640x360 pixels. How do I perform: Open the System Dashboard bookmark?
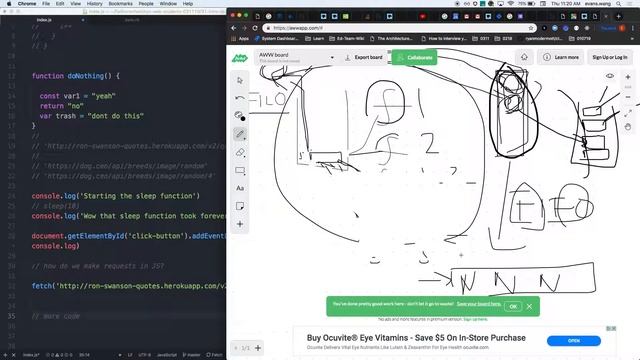276,39
